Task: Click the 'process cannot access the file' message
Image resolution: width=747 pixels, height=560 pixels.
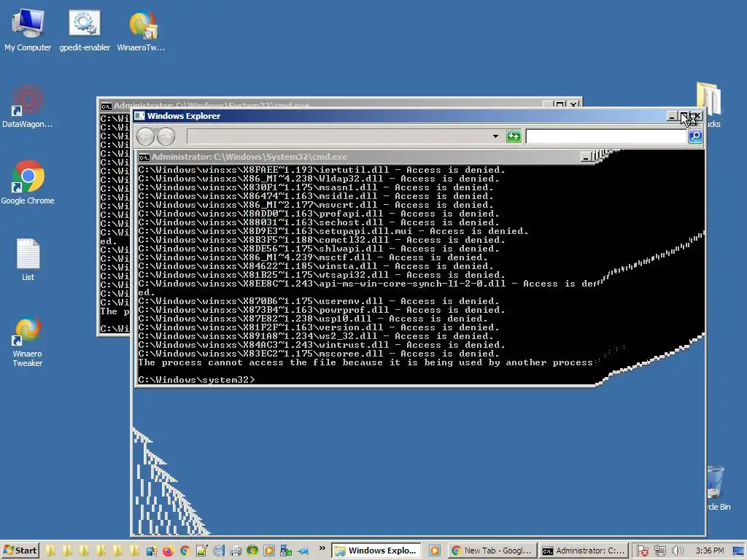Action: [365, 362]
